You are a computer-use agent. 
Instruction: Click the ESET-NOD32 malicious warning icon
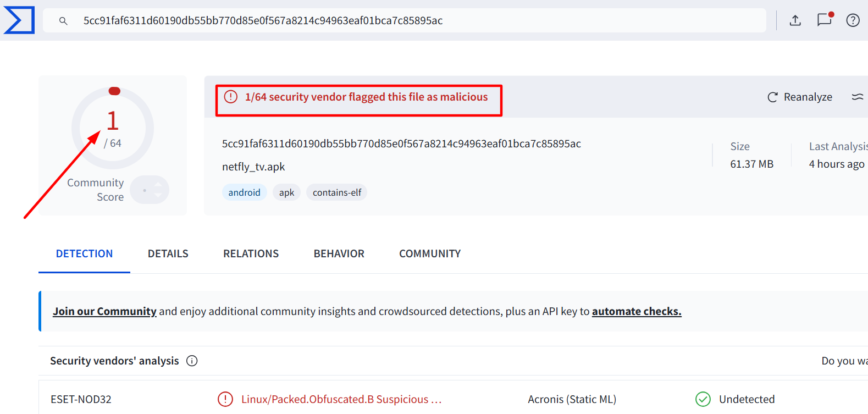(225, 399)
